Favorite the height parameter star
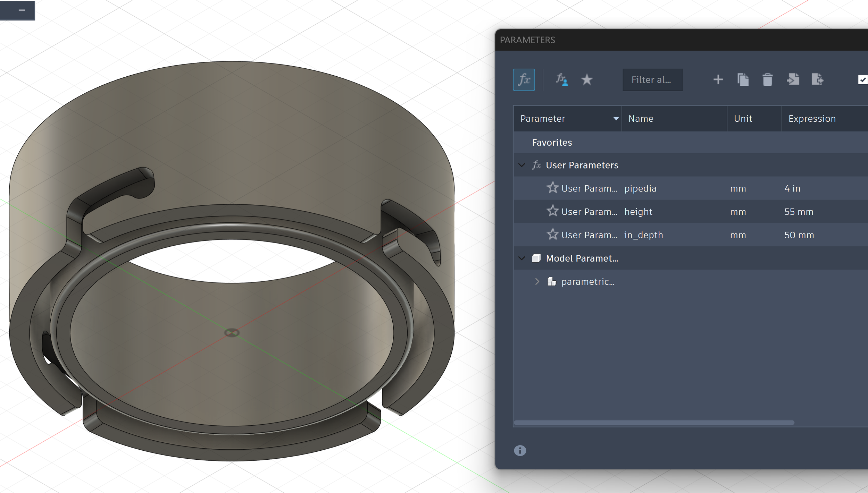 [x=552, y=211]
